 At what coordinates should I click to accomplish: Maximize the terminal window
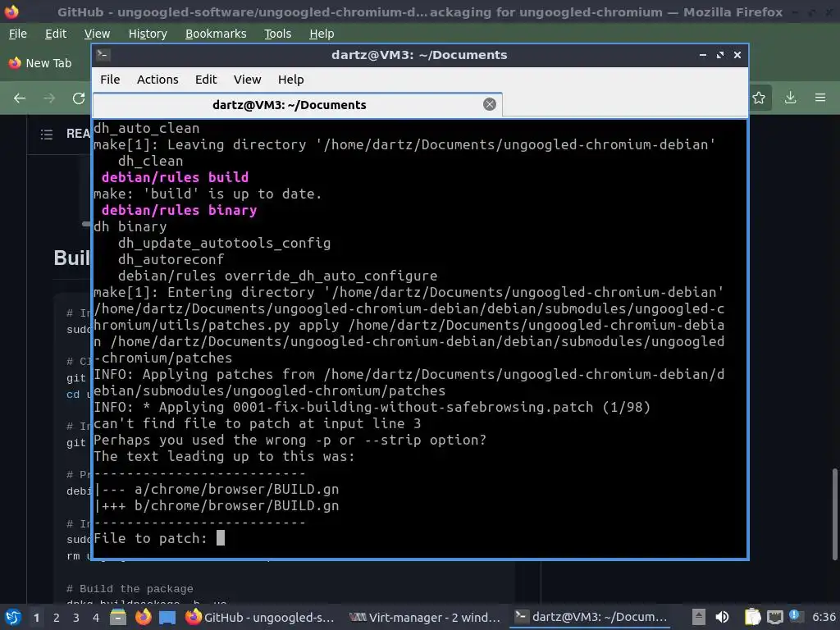[x=720, y=55]
